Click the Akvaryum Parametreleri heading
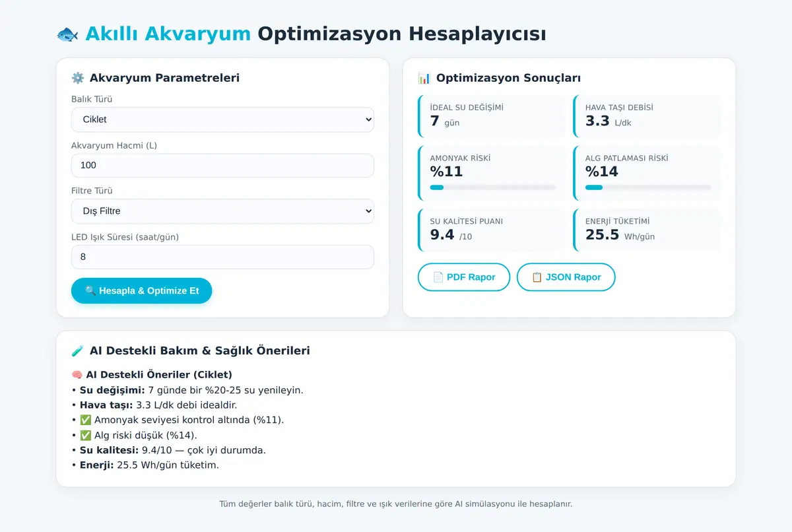Screen dimensions: 792x532 [164, 78]
